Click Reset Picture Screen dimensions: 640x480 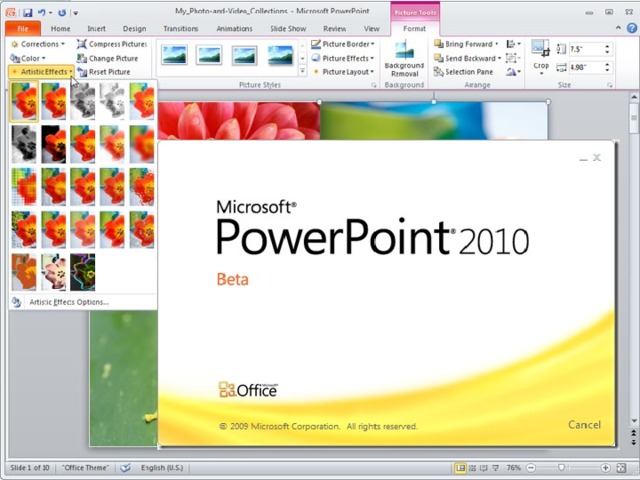(104, 72)
